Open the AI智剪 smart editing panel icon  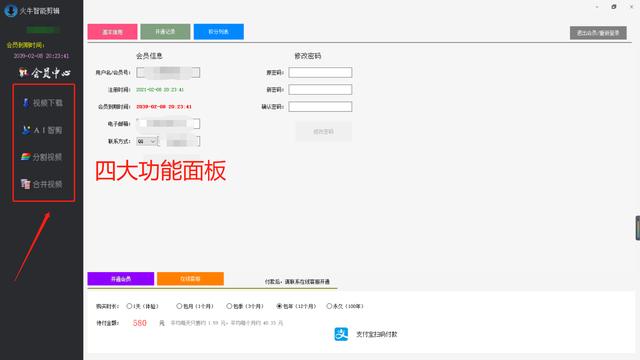(26, 130)
